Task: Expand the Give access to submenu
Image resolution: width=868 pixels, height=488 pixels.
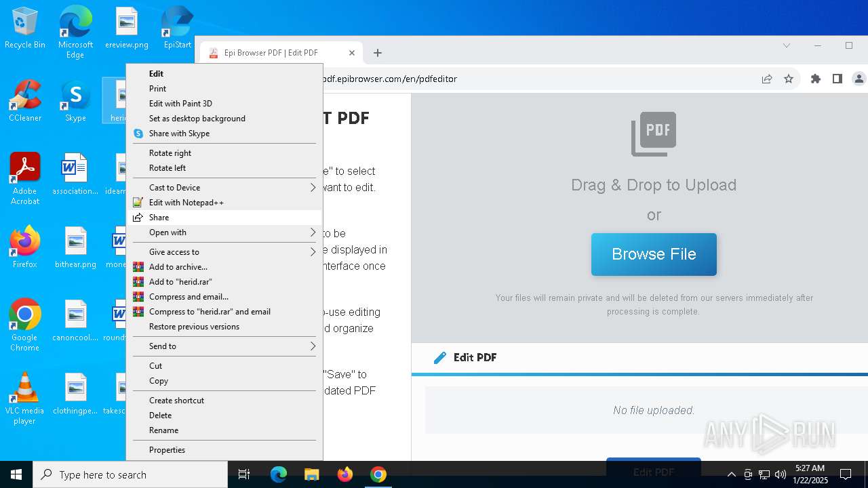Action: click(224, 252)
